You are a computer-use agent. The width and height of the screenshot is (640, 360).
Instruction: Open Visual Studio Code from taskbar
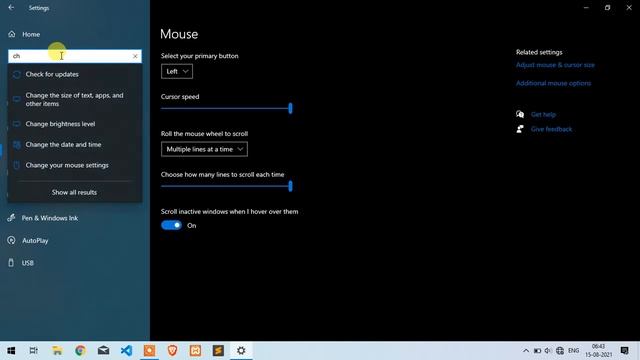[x=127, y=350]
